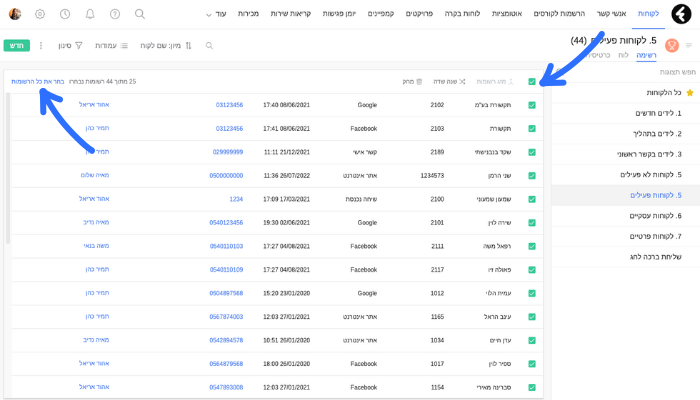700x400 pixels.
Task: Open owner link משה בנאי
Action: (96, 246)
